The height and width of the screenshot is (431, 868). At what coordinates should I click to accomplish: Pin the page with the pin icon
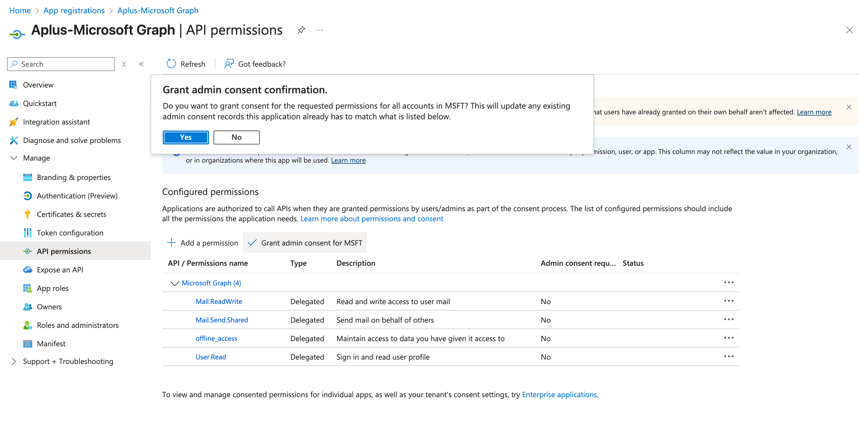tap(301, 30)
